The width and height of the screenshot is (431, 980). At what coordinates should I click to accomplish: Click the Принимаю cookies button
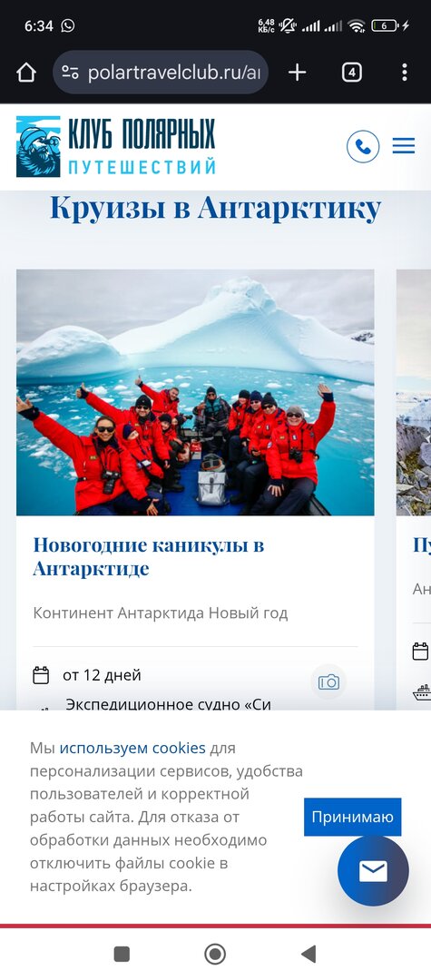[x=352, y=817]
